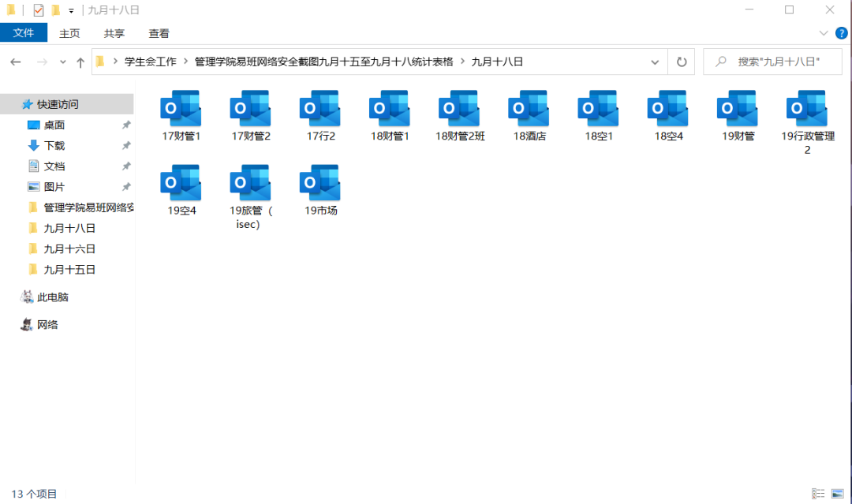Click the pin icon next to 桌面
Viewport: 852px width, 504px height.
point(126,125)
